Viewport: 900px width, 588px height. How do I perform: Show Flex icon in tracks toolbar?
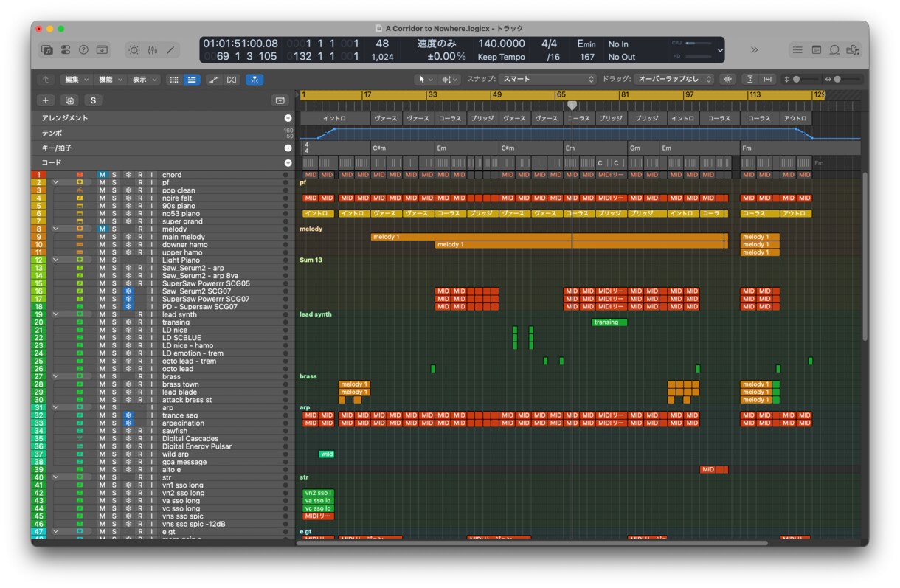[232, 80]
